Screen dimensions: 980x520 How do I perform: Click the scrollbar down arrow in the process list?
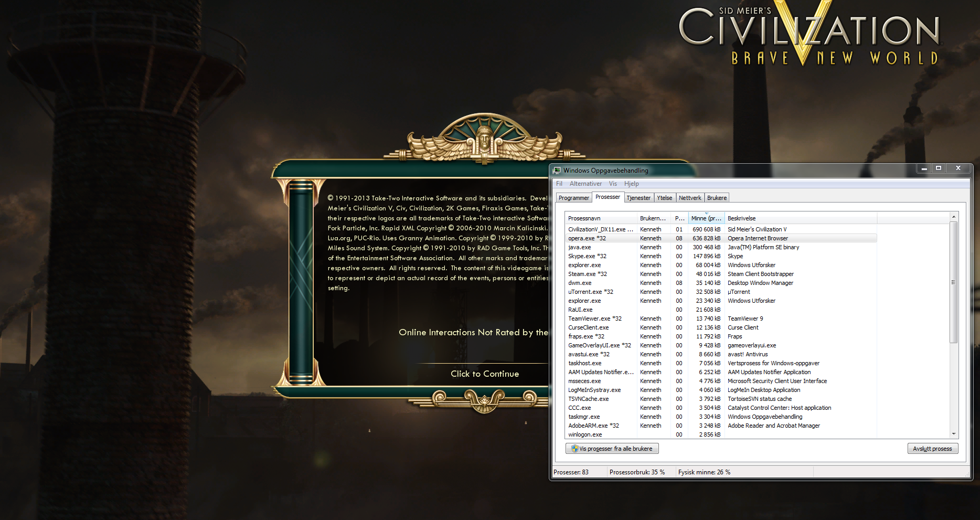click(x=954, y=435)
